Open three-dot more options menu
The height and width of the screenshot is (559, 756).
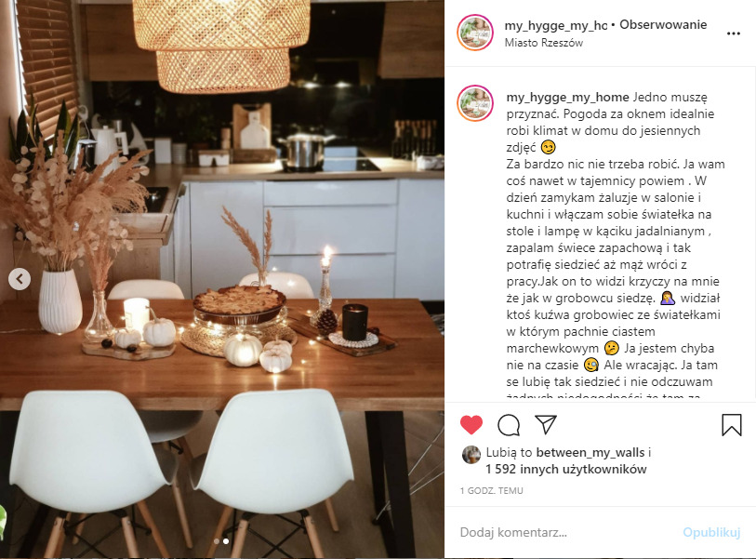(734, 33)
